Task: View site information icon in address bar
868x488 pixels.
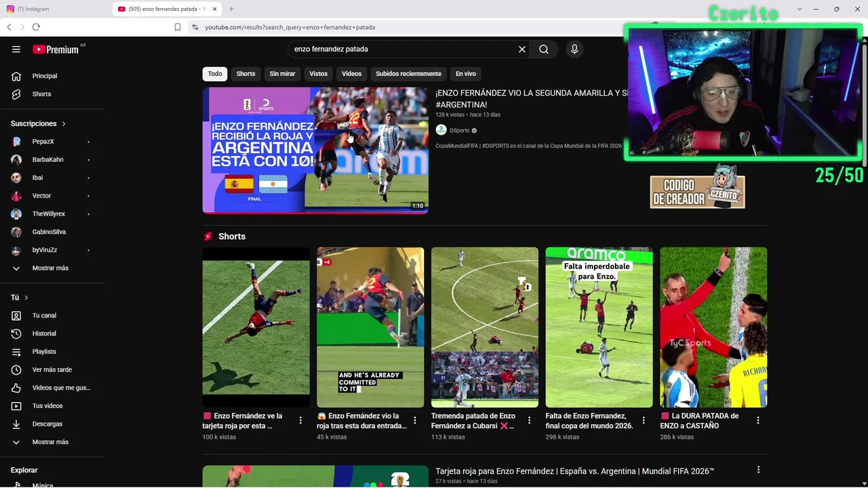Action: pyautogui.click(x=195, y=27)
